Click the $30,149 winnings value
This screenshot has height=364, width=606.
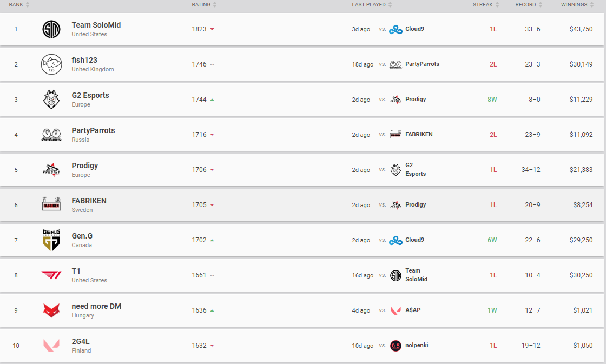pyautogui.click(x=581, y=64)
